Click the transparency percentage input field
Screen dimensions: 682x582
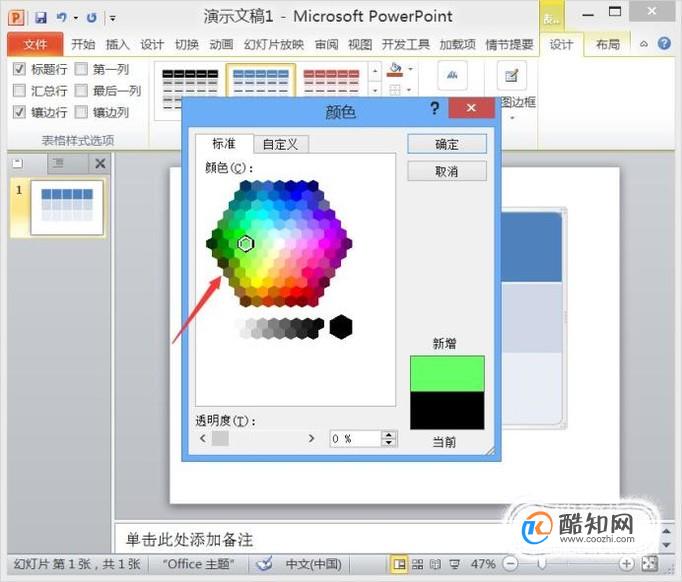pyautogui.click(x=355, y=438)
